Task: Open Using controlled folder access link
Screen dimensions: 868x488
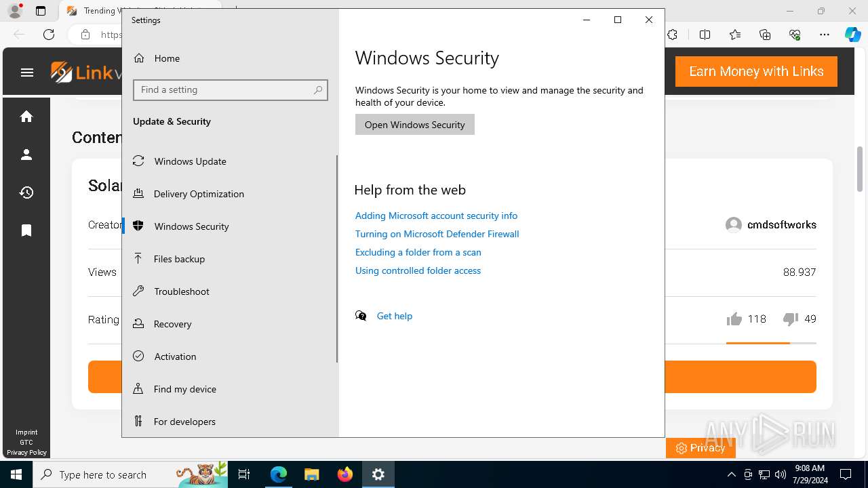Action: coord(418,270)
